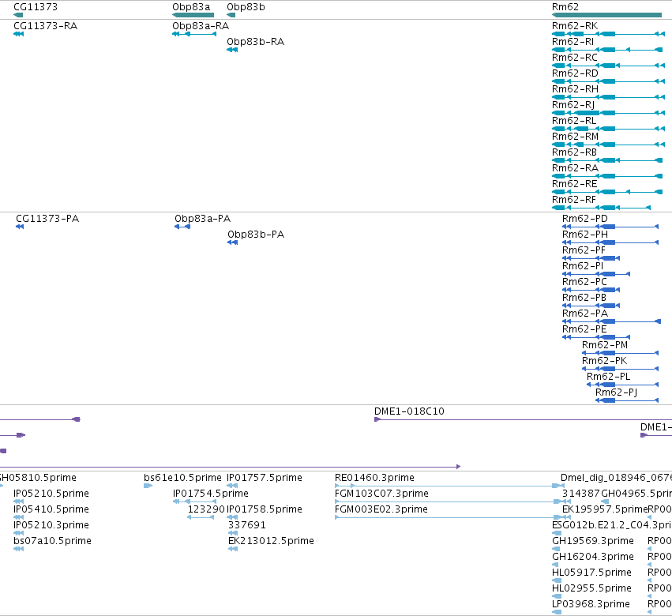Screen dimensions: 672x616
Task: Click feature label 123290
Action: tap(206, 509)
